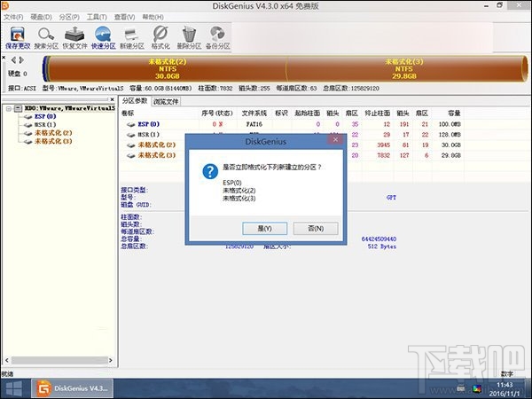The image size is (532, 399).
Task: Collapse the HD0 VMware disk tree node
Action: pyautogui.click(x=9, y=108)
